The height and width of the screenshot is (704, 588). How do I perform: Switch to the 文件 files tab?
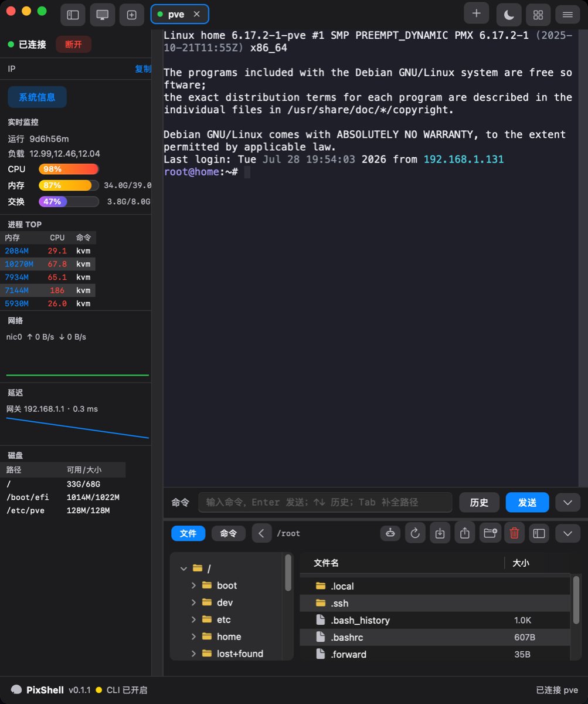[x=188, y=533]
